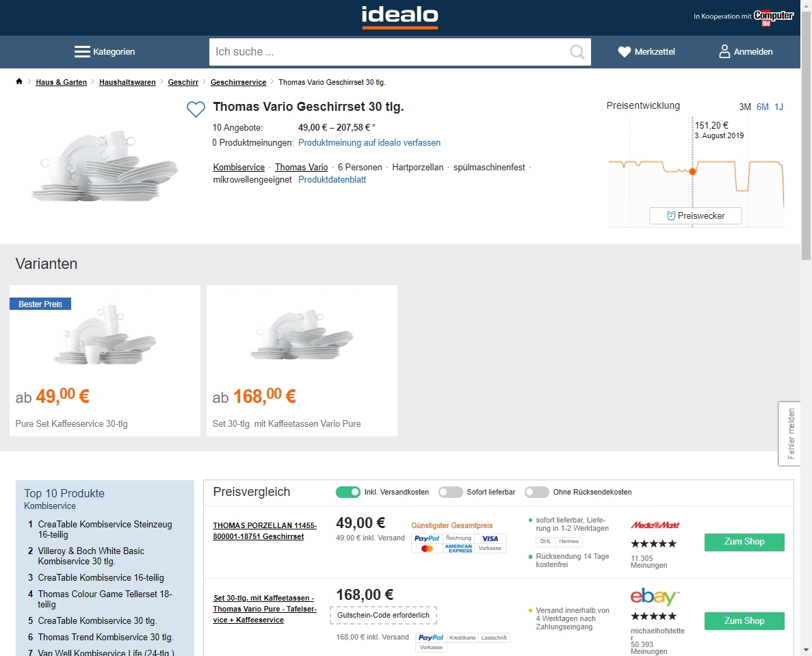Open the MediaMarkt shop logo
The image size is (812, 656).
tap(655, 525)
